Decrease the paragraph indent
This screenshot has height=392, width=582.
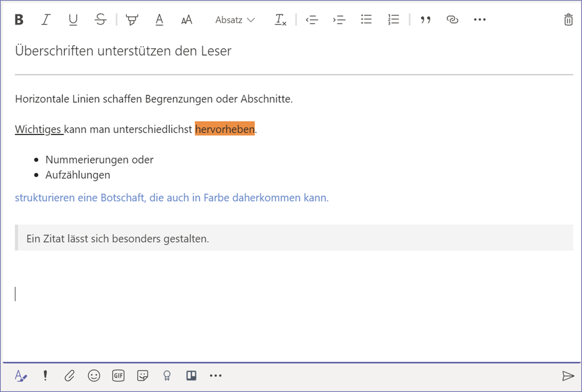point(312,20)
